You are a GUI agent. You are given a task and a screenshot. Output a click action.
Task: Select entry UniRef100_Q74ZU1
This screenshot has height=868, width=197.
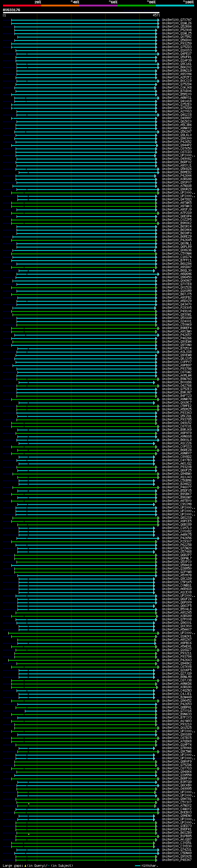click(177, 850)
